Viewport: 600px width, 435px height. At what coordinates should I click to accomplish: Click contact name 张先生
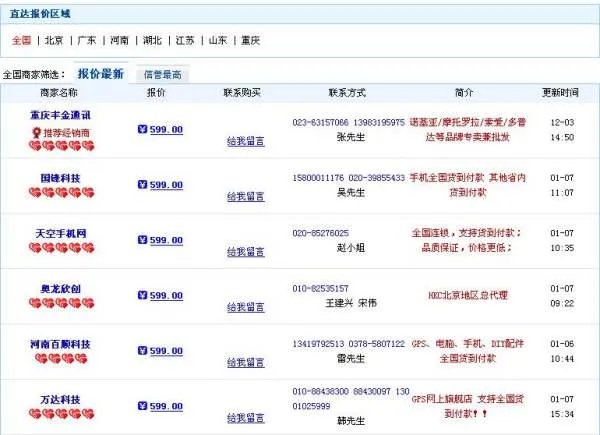pos(351,137)
